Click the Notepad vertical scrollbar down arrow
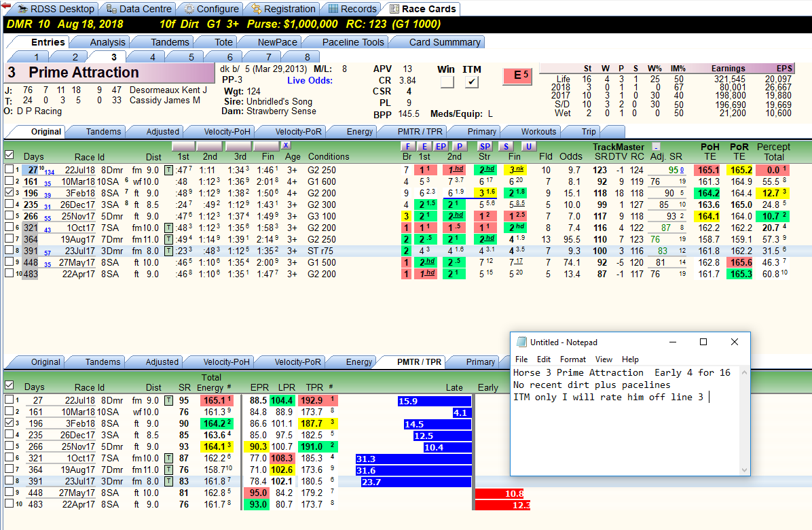Screen dimensions: 812x530 point(745,470)
